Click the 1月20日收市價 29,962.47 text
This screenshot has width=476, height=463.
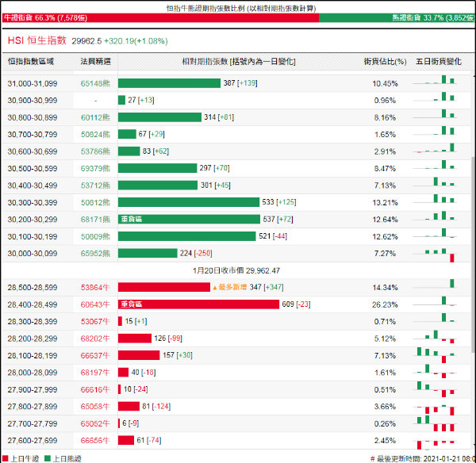pos(236,270)
